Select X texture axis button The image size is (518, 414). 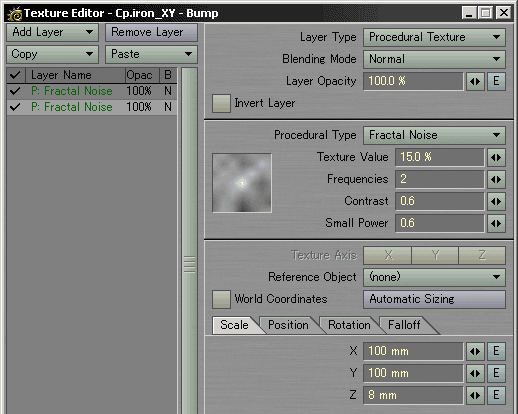[387, 255]
